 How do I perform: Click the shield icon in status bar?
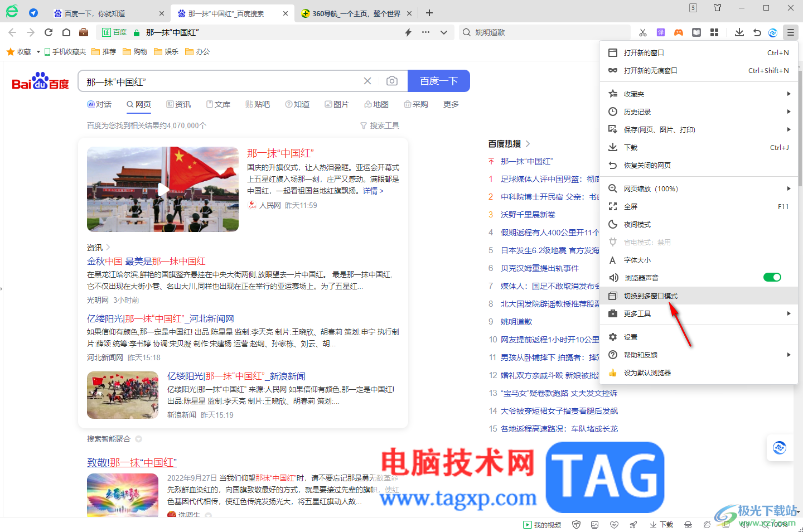tap(577, 525)
